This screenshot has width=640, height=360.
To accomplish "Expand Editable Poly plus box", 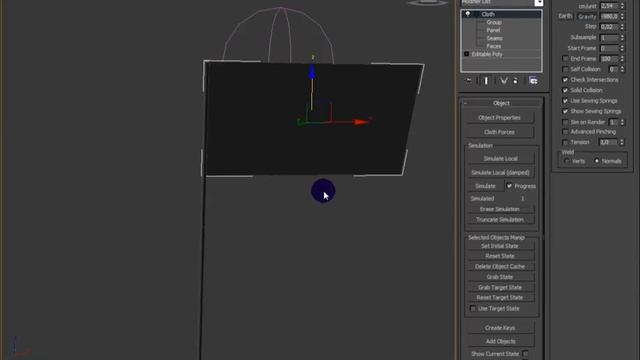I will pos(467,54).
